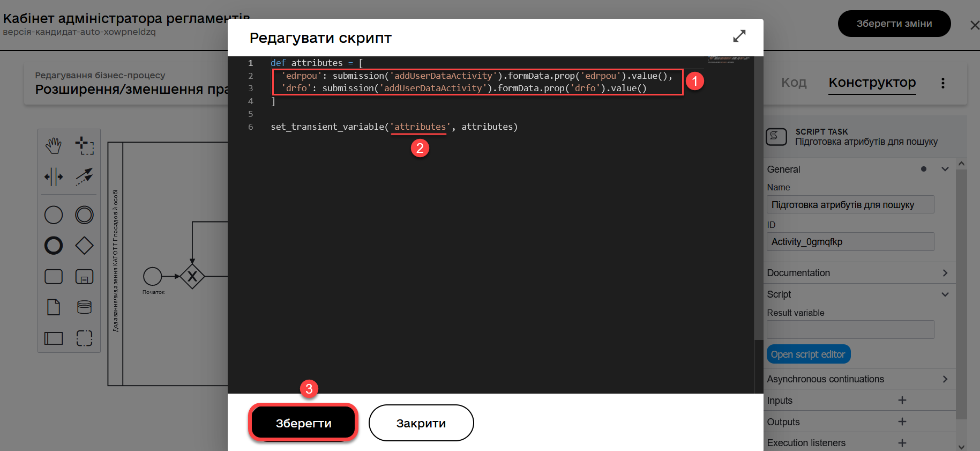Click the properties panel scroll up arrow
This screenshot has width=980, height=451.
coord(961,164)
